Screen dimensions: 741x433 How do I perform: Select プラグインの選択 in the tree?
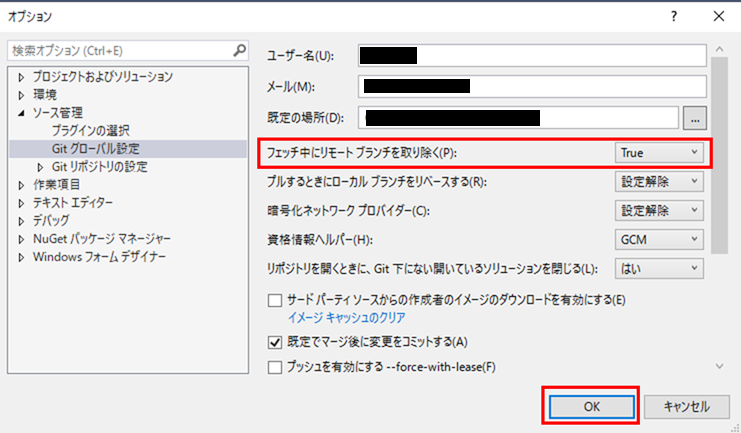[90, 130]
